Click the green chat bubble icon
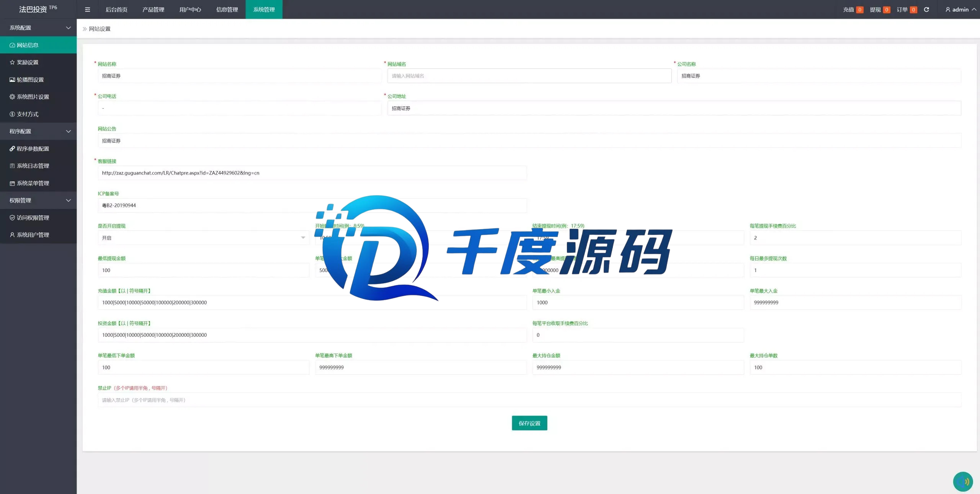This screenshot has height=494, width=980. 963,481
